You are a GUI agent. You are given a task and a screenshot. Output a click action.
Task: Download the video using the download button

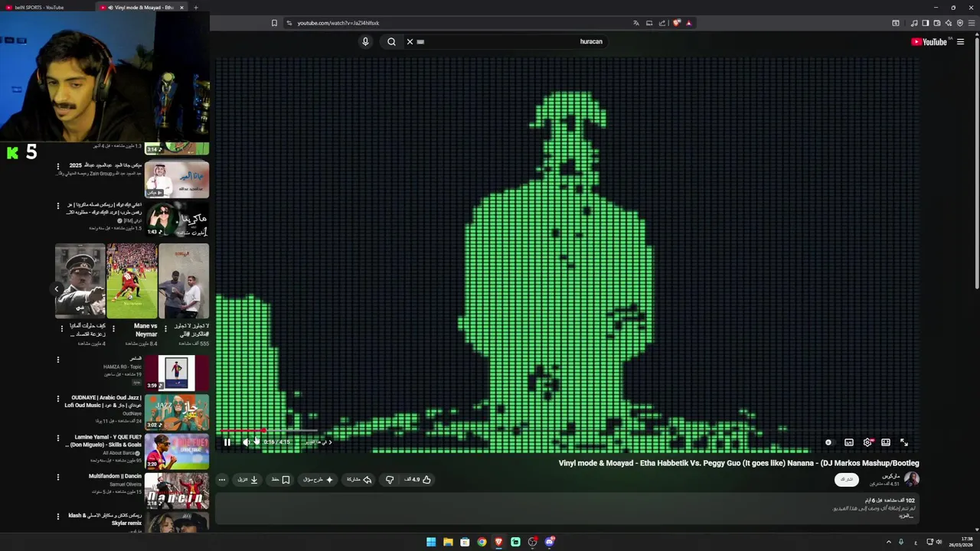(248, 480)
